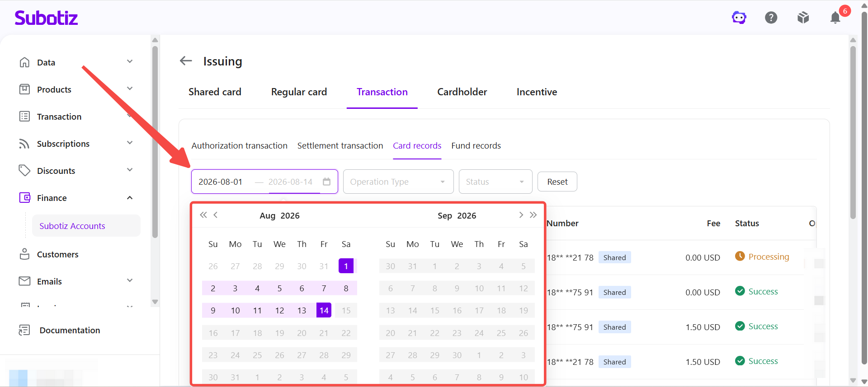Click the Shared tag on 18** **75 91 Success row with 0.00 USD
The image size is (868, 387).
(x=614, y=292)
